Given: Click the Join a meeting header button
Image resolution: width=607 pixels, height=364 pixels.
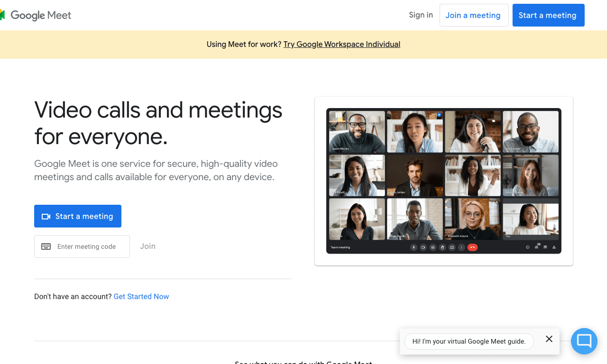Looking at the screenshot, I should 474,15.
